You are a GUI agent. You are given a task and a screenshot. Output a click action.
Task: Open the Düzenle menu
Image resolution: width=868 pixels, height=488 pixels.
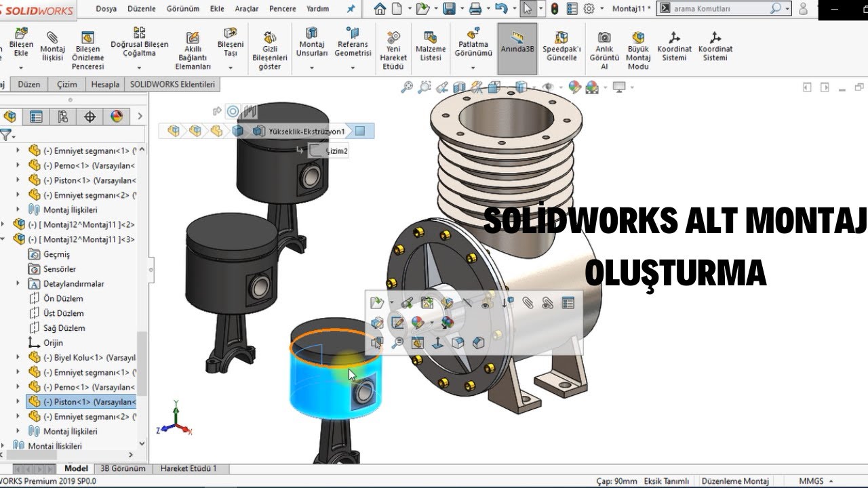(141, 9)
